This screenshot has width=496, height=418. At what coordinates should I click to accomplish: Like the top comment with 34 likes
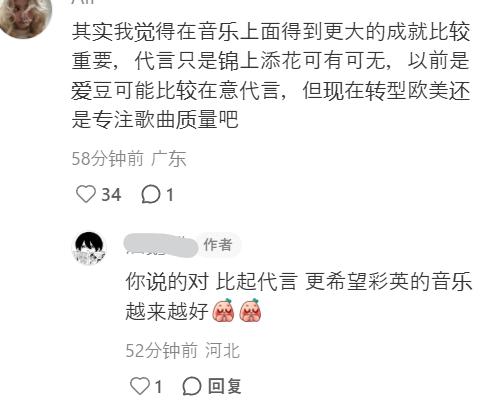(x=86, y=195)
